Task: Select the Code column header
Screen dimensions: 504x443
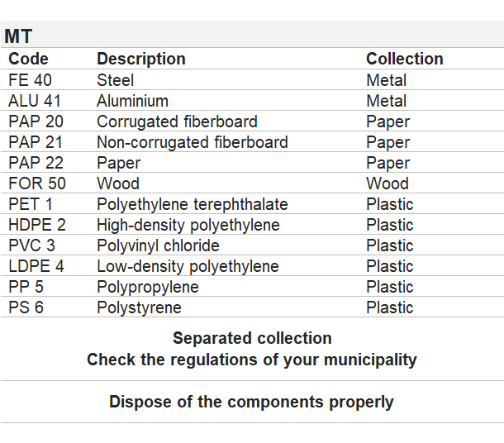Action: pyautogui.click(x=28, y=59)
